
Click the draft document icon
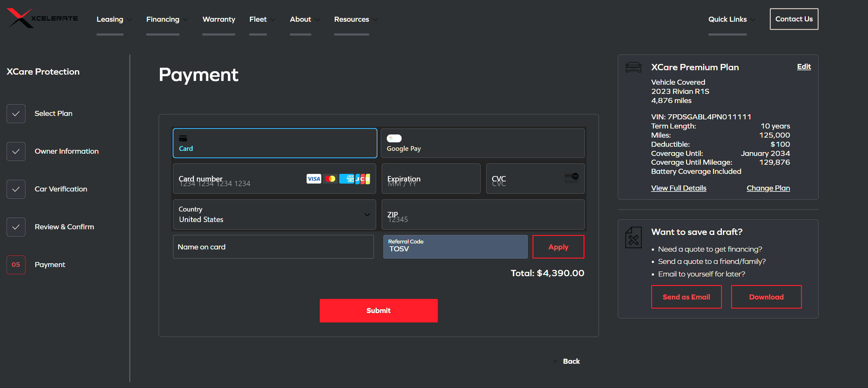click(633, 237)
